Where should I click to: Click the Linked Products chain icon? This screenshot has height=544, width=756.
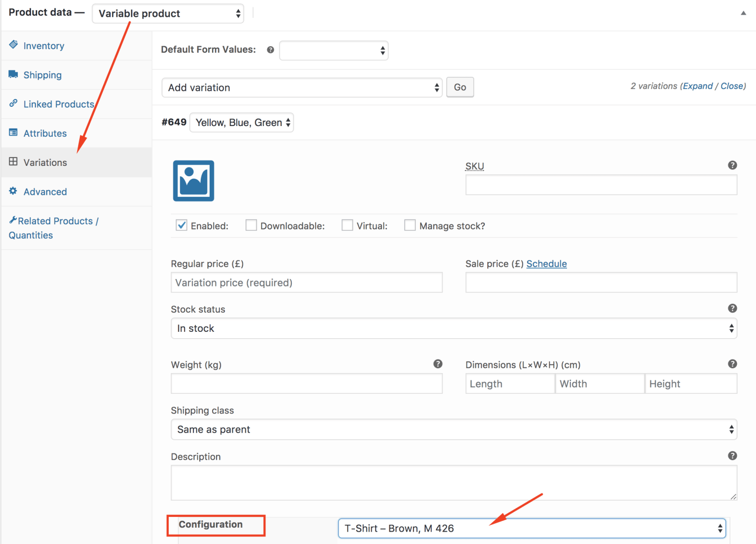[13, 104]
